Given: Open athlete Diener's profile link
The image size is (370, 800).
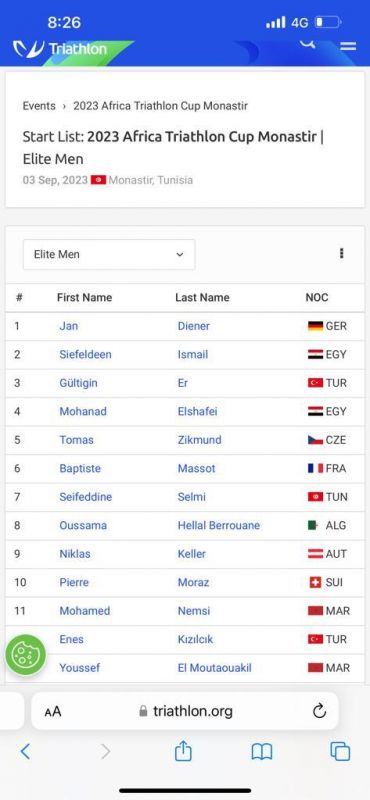Looking at the screenshot, I should coord(193,326).
